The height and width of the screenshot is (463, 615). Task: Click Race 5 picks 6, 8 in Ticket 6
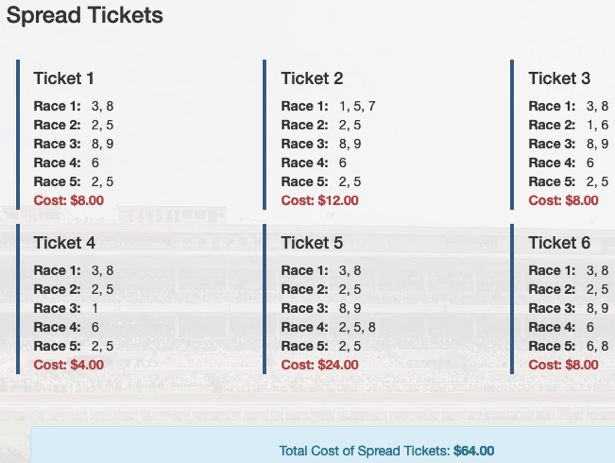pos(597,346)
